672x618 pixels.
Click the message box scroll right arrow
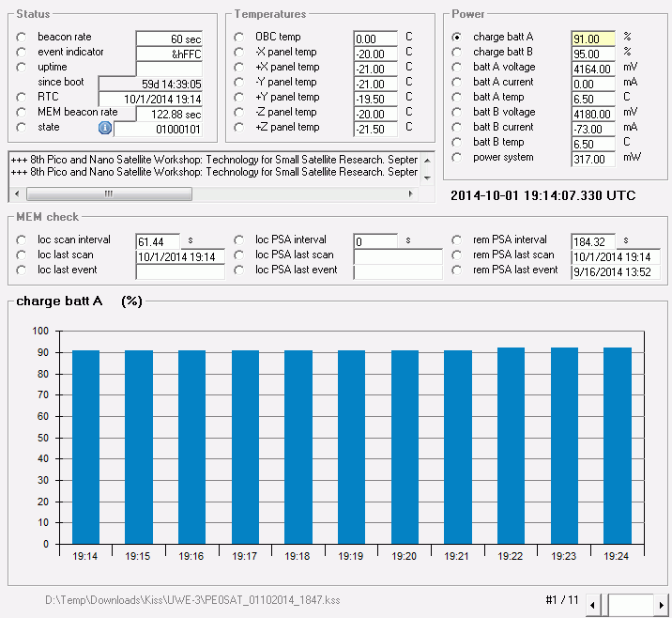(x=410, y=193)
